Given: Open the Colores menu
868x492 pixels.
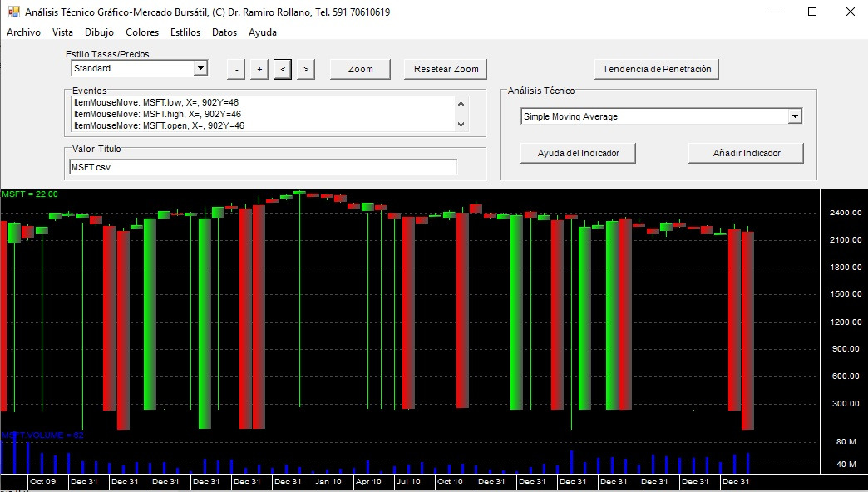Looking at the screenshot, I should [142, 32].
